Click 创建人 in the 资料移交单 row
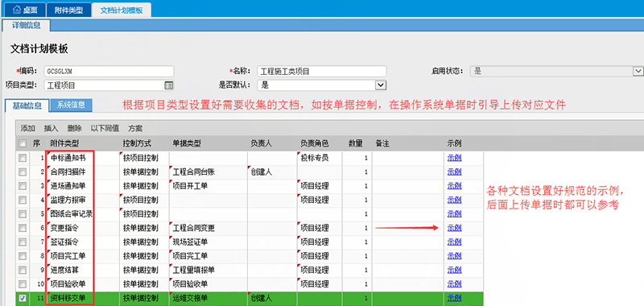The width and height of the screenshot is (644, 306). coord(261,299)
